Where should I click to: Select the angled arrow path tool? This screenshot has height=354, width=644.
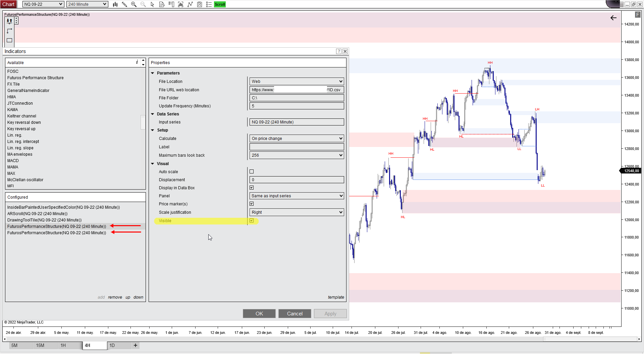point(9,31)
